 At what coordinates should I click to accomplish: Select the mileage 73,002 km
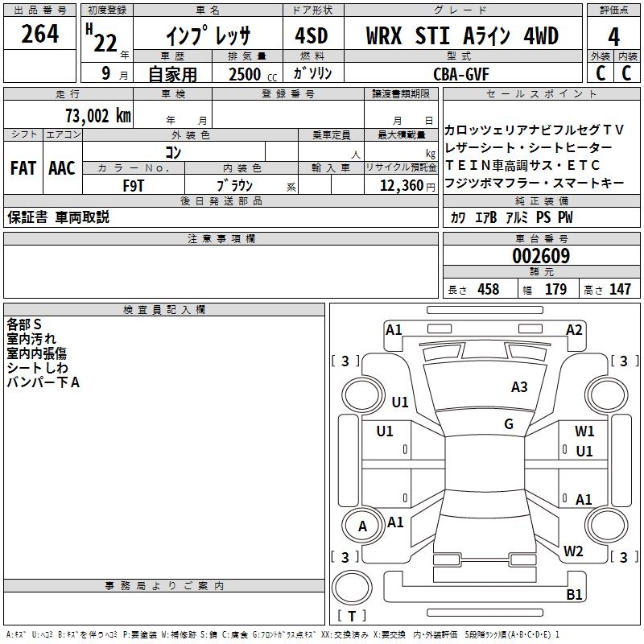click(98, 115)
